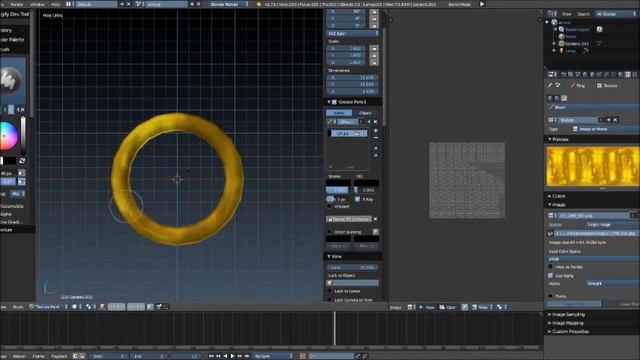Add a new texture datablock plus icon
The image size is (640, 360).
click(609, 120)
